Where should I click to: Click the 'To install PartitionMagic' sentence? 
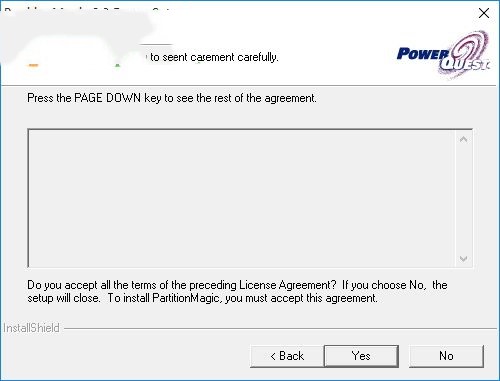[242, 298]
